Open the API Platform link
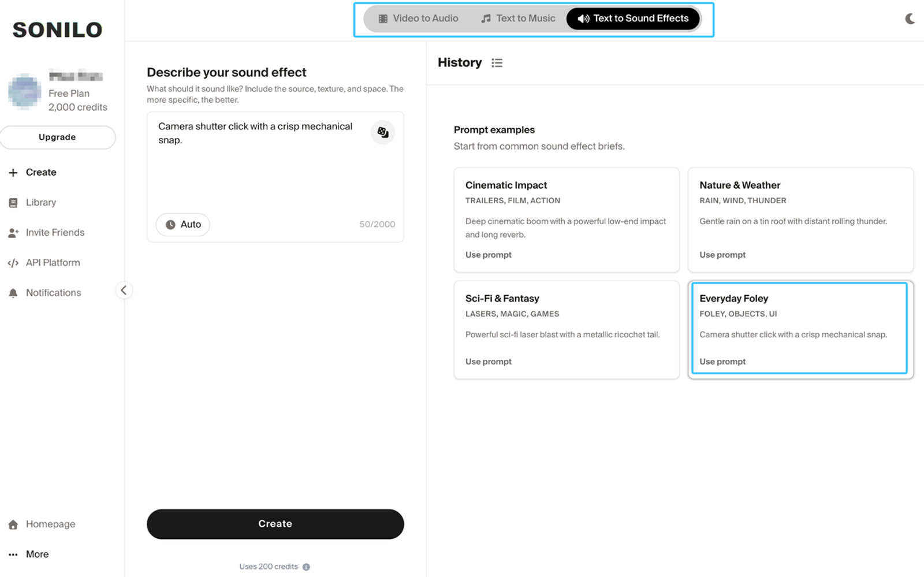This screenshot has width=924, height=577. (x=53, y=263)
